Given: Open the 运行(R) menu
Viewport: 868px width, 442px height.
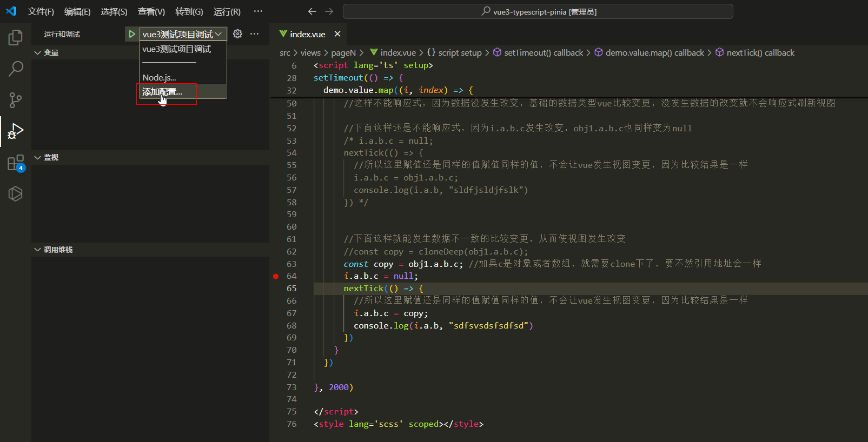Looking at the screenshot, I should (x=227, y=11).
